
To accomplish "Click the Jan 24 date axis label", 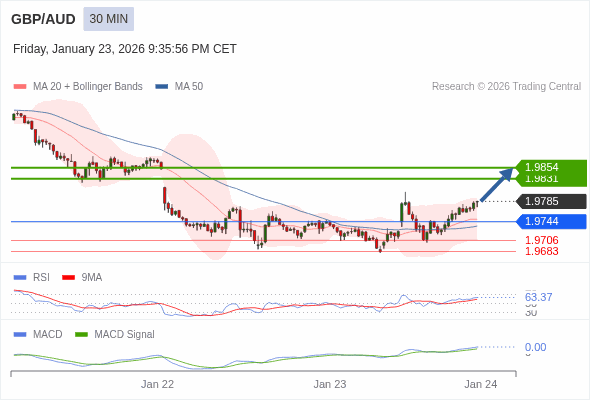I will (x=481, y=384).
